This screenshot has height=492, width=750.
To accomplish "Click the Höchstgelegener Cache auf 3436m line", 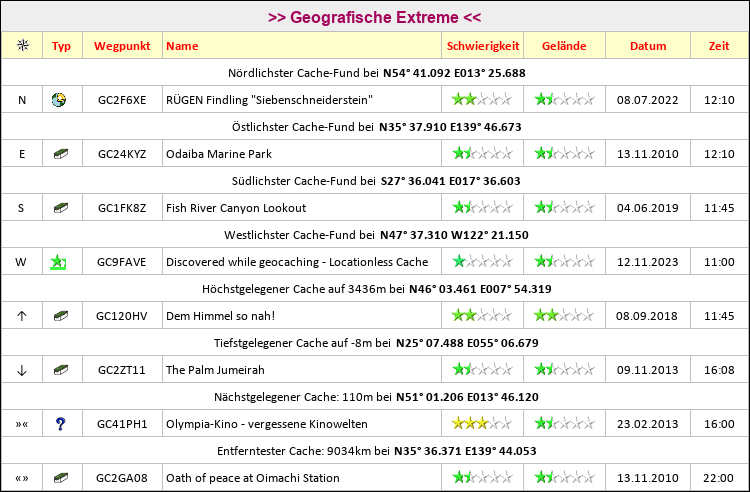I will coord(376,289).
